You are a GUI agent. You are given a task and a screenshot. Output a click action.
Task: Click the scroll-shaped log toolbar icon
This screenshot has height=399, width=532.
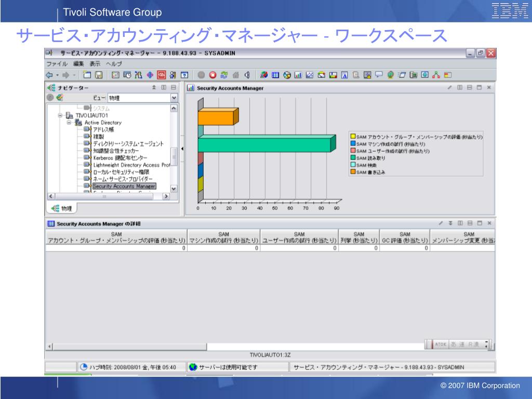(356, 75)
